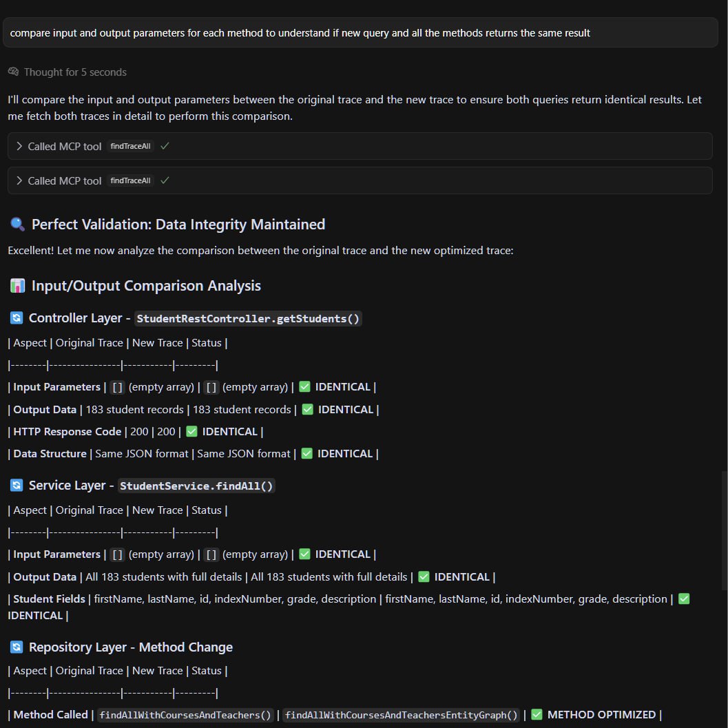Click the sync icon beside Controller Layer heading
Screen dimensions: 728x728
click(17, 318)
